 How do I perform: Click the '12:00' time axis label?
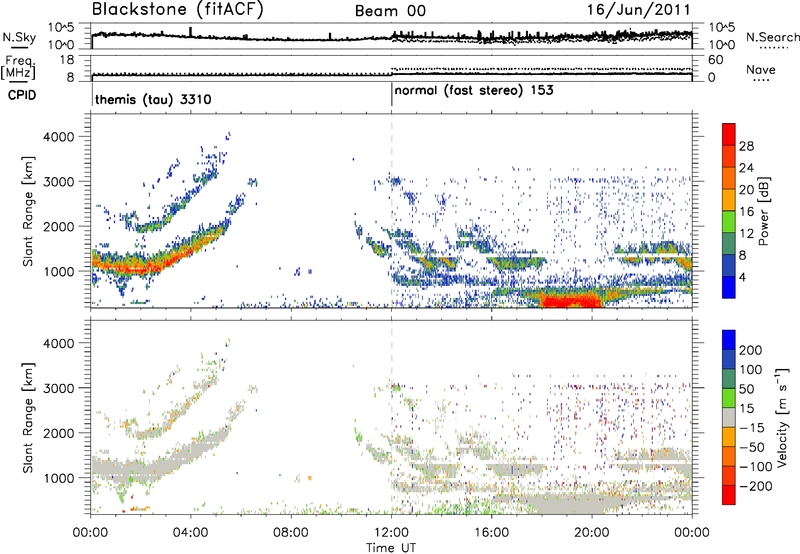391,533
